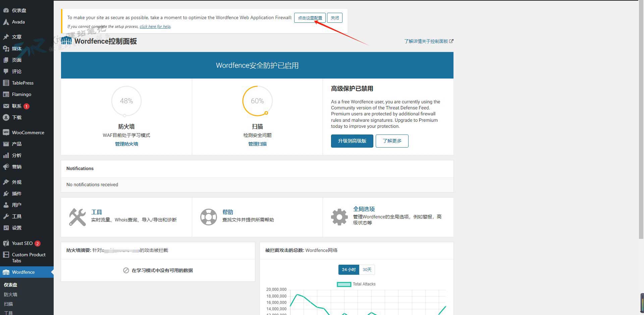Open the 全局选项 heading link
This screenshot has height=315, width=644.
tap(364, 209)
